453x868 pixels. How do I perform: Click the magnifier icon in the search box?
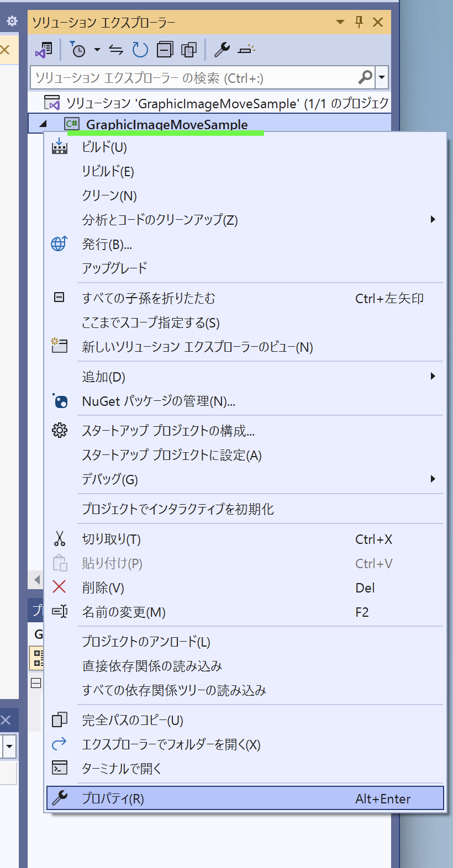click(x=365, y=78)
